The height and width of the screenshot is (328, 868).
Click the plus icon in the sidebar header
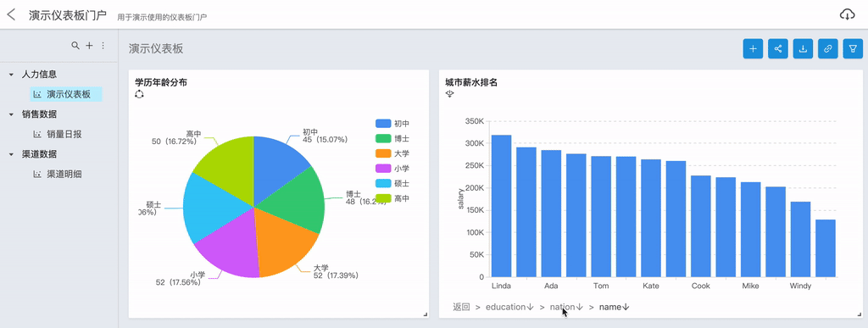(89, 46)
